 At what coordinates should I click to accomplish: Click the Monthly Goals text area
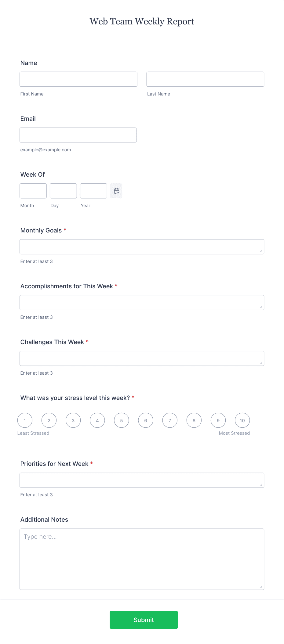click(x=142, y=247)
